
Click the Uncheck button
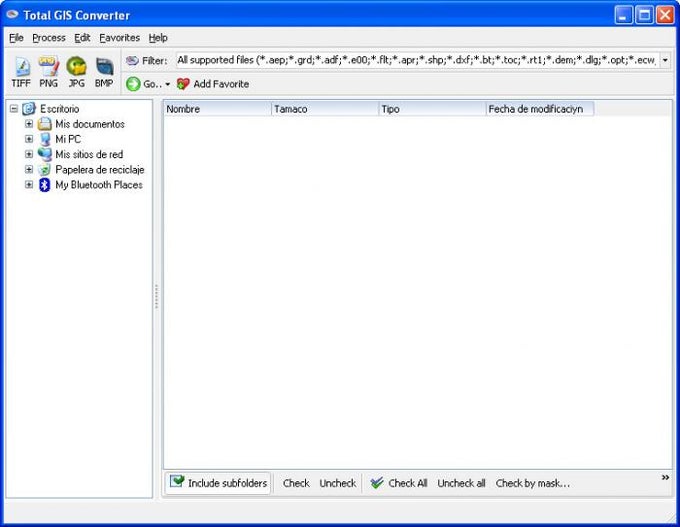(338, 483)
